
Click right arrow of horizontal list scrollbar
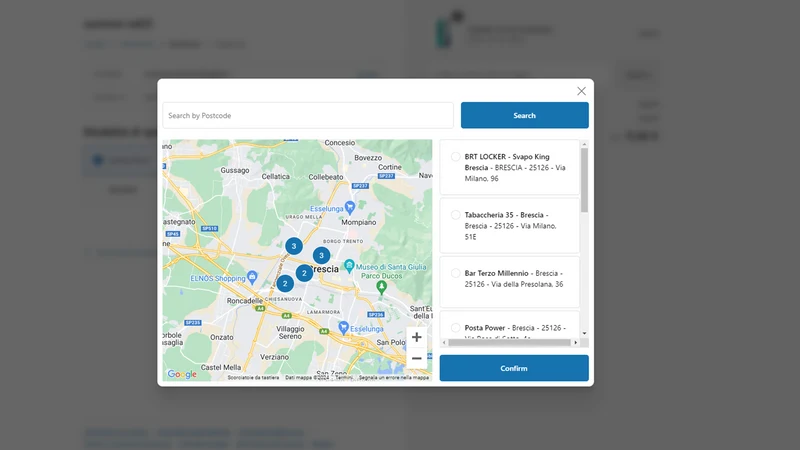coord(576,342)
